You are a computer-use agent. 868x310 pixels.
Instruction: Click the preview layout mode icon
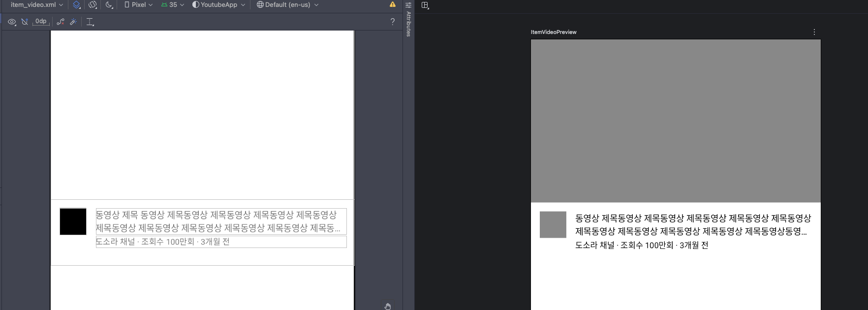[426, 5]
